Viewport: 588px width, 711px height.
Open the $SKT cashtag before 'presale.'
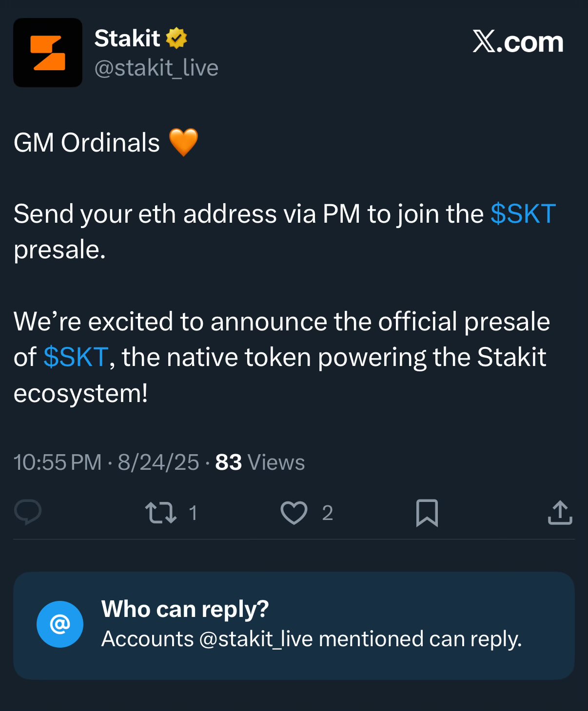click(x=523, y=213)
